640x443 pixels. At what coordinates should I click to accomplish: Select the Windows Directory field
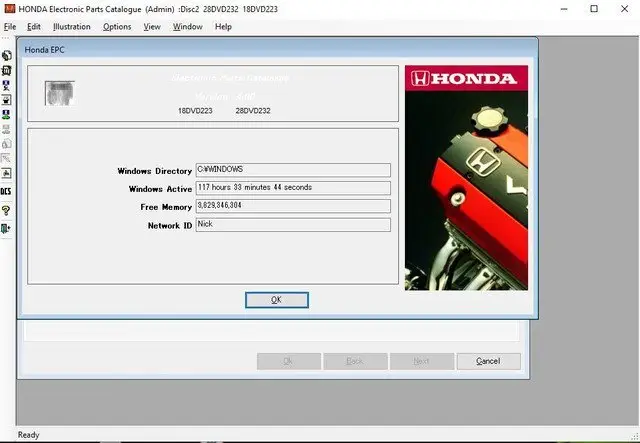pyautogui.click(x=292, y=170)
